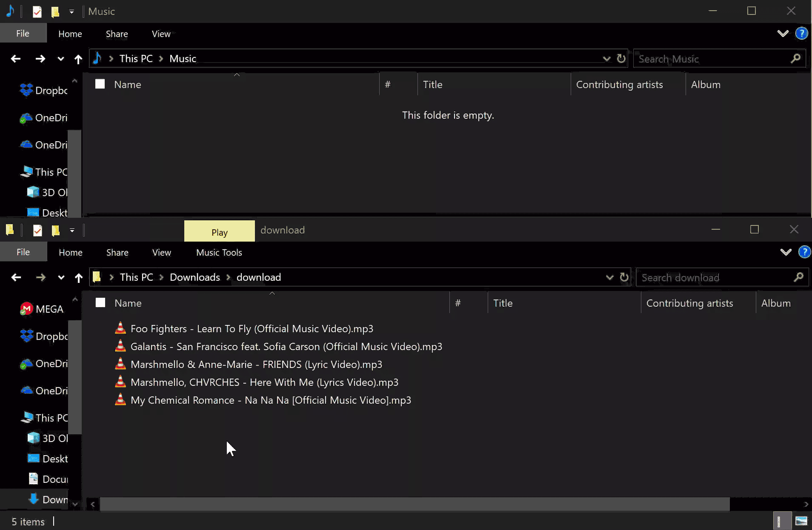Open the File menu in download window

tap(23, 252)
